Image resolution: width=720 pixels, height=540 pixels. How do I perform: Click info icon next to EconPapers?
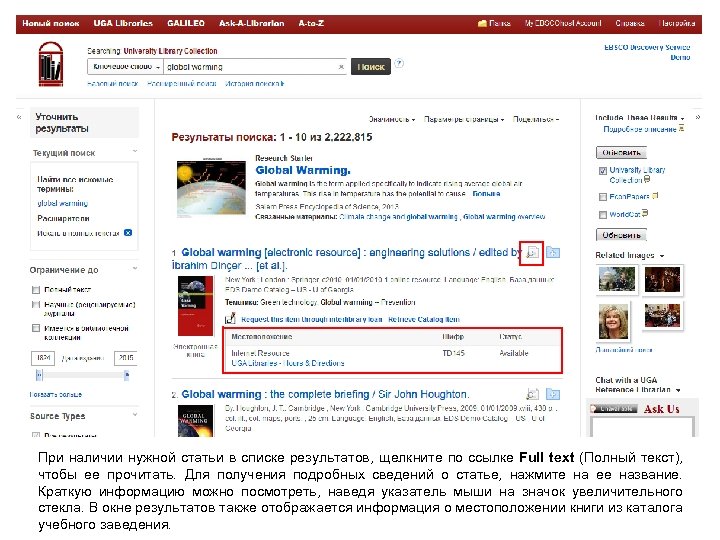click(x=655, y=196)
